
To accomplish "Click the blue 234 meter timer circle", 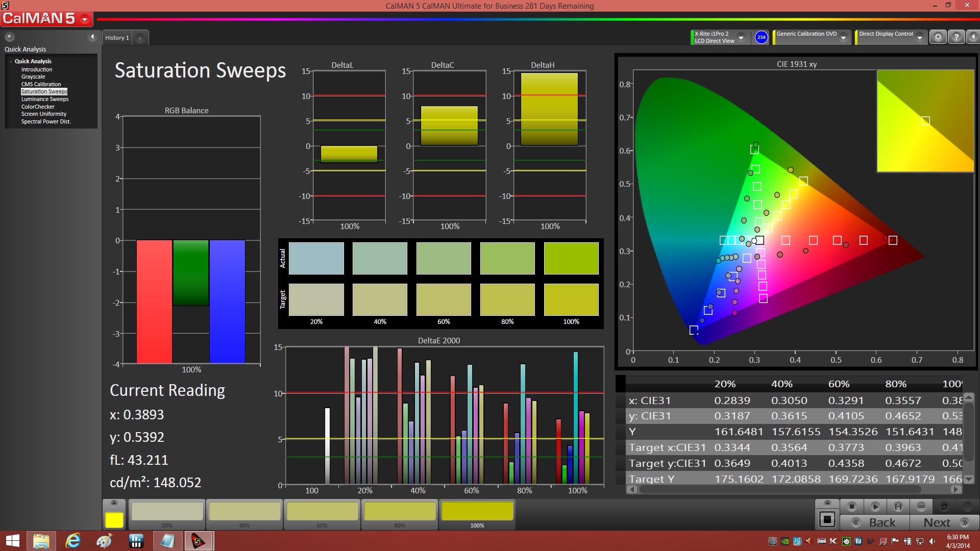I will click(x=761, y=37).
